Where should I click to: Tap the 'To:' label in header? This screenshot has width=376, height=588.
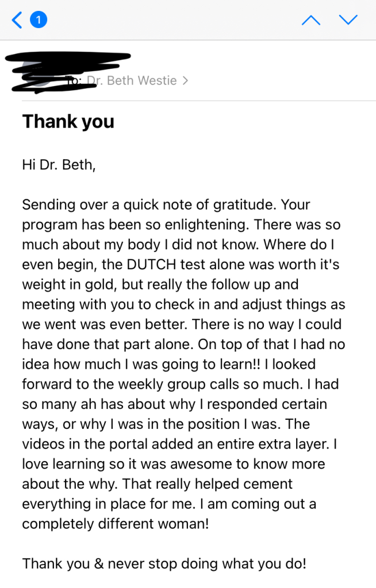pos(74,80)
